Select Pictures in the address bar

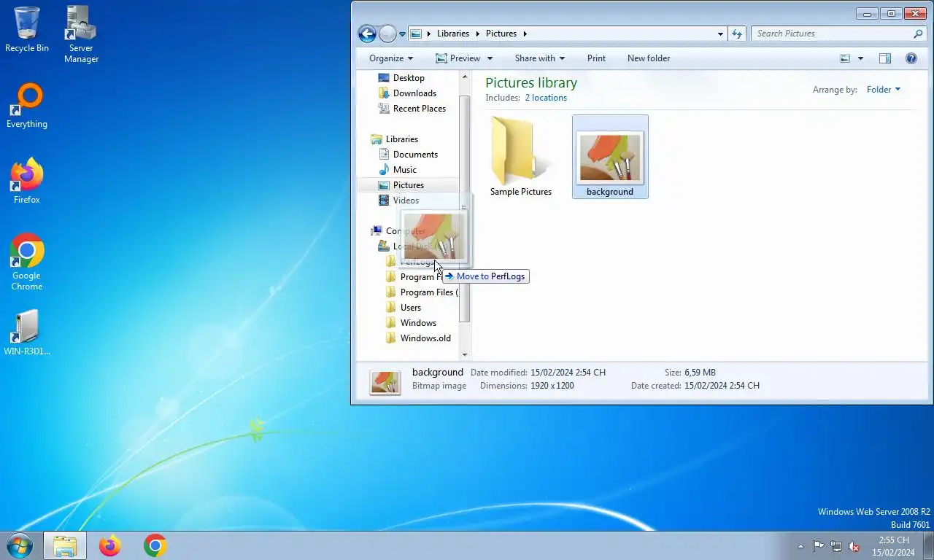501,34
